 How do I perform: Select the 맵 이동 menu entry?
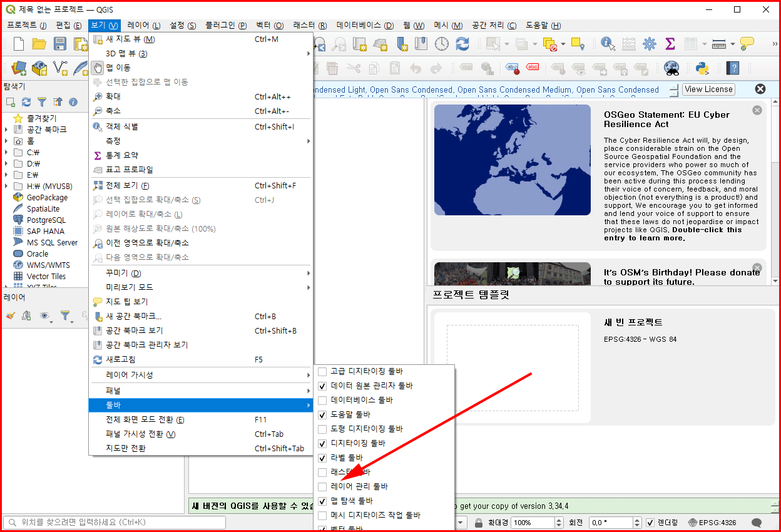click(200, 68)
